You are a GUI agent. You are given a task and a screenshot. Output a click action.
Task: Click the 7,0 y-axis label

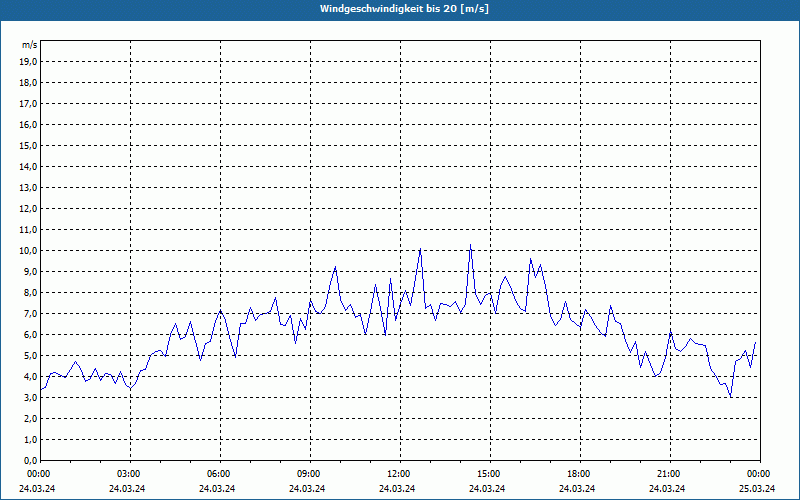pyautogui.click(x=31, y=313)
